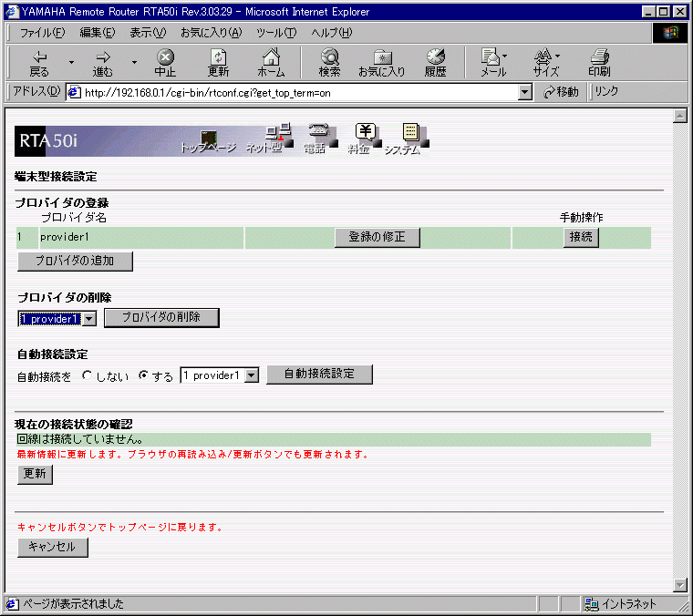
Task: Open Back button history dropdown arrow
Action: pos(71,63)
